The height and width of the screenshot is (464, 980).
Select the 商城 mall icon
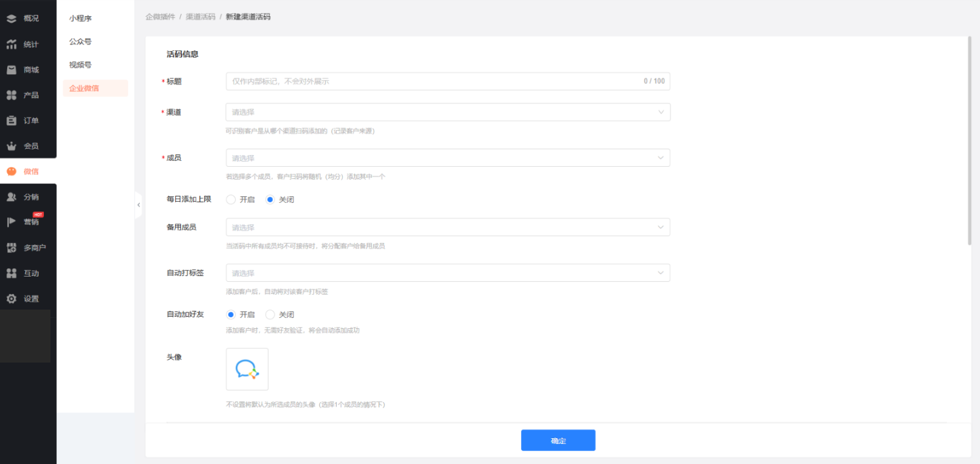click(12, 70)
